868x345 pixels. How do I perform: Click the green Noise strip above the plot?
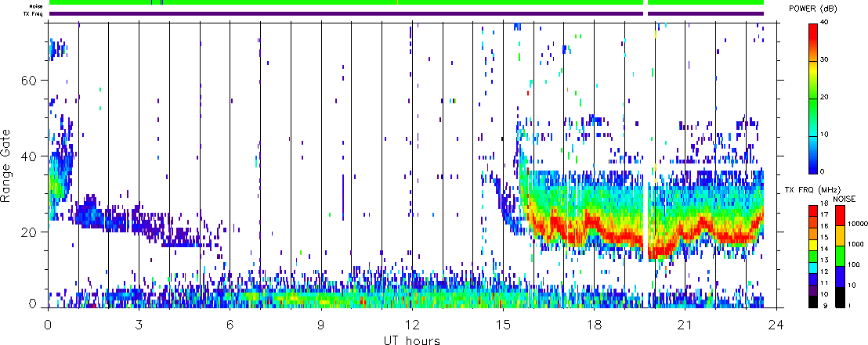coord(407,2)
